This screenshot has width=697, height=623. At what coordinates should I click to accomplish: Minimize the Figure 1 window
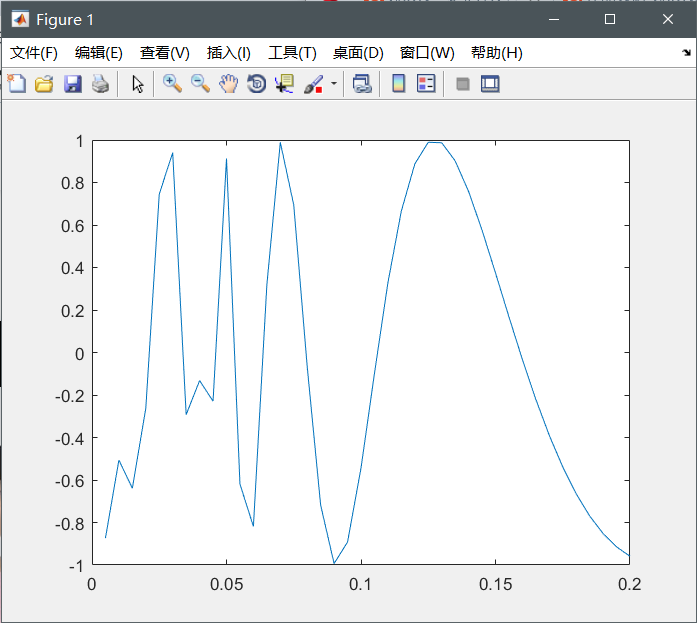click(554, 19)
